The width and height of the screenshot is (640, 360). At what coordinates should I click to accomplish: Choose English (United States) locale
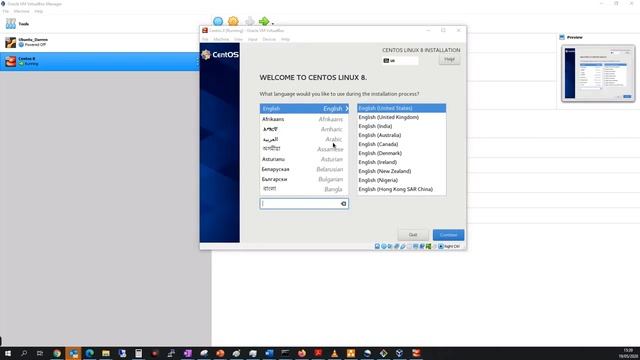click(x=402, y=108)
